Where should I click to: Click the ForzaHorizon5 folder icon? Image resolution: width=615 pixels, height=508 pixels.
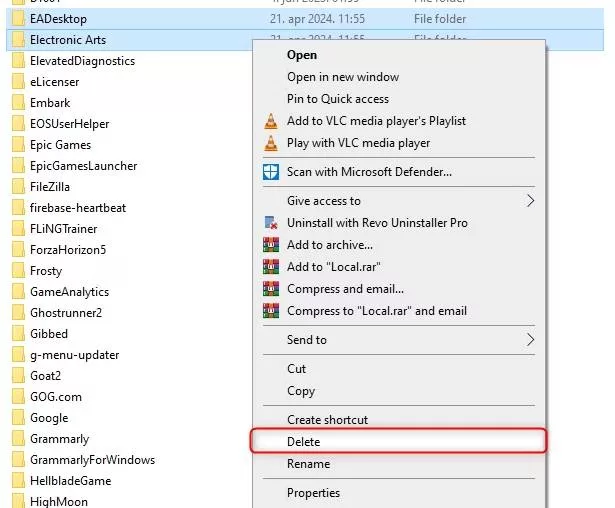coord(18,249)
